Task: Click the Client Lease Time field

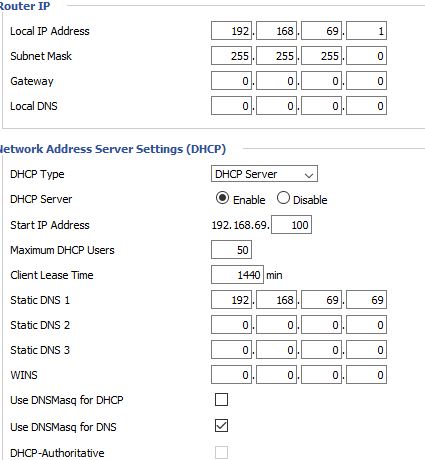Action: pyautogui.click(x=237, y=275)
